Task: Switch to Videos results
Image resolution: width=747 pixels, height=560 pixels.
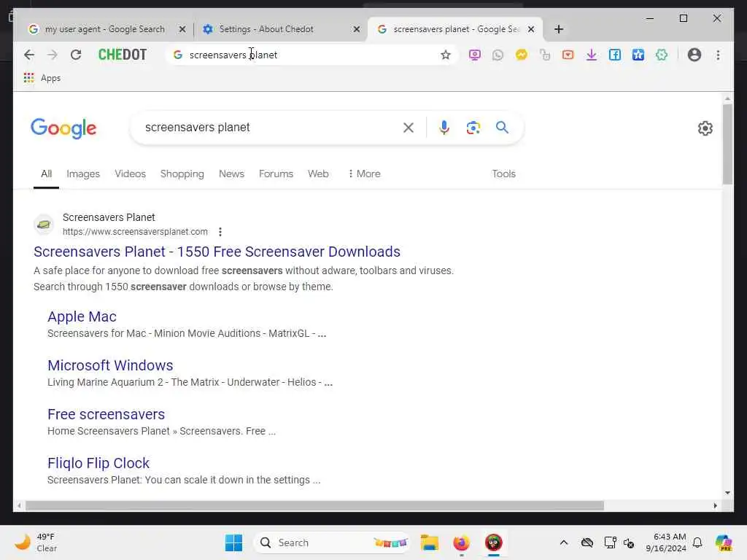Action: pyautogui.click(x=130, y=174)
